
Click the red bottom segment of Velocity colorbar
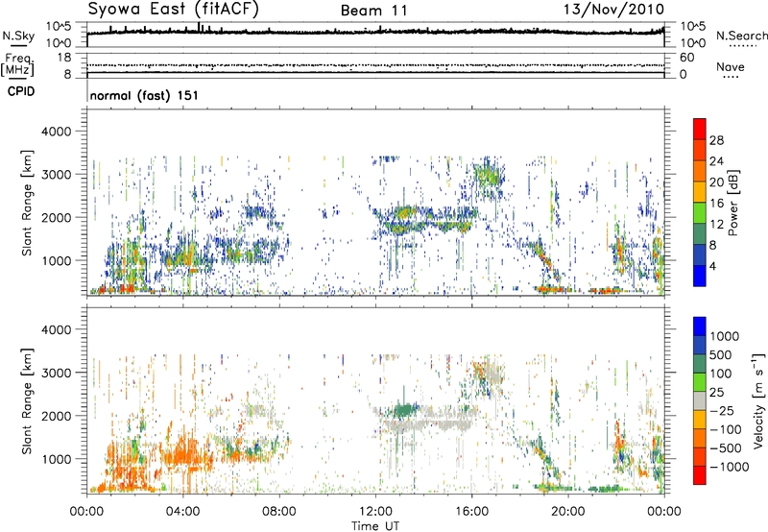pos(700,475)
